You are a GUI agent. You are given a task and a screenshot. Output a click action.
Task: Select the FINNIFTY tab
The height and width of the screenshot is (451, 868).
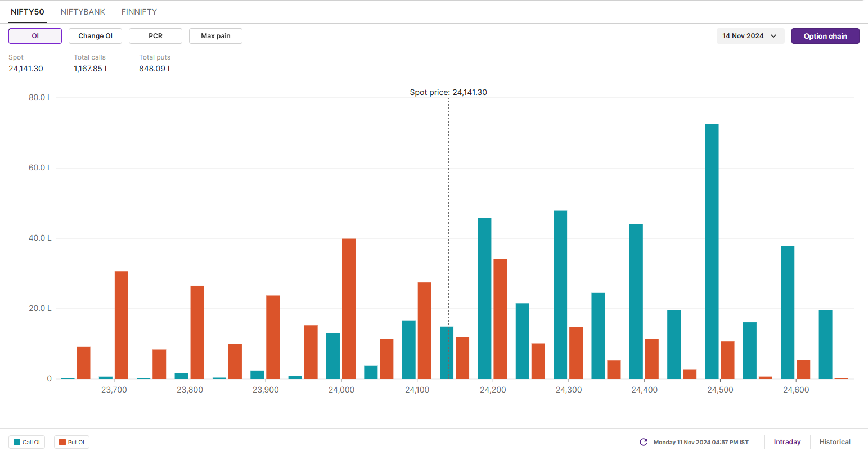point(139,12)
